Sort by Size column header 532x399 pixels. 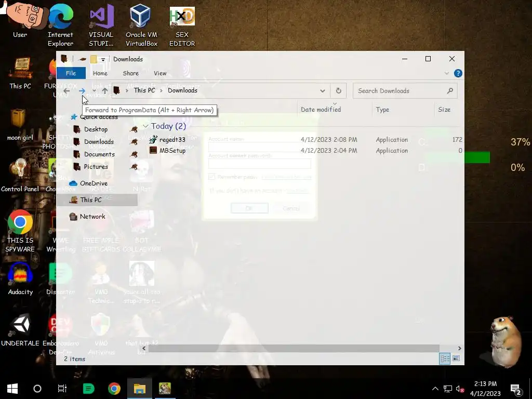tap(444, 109)
